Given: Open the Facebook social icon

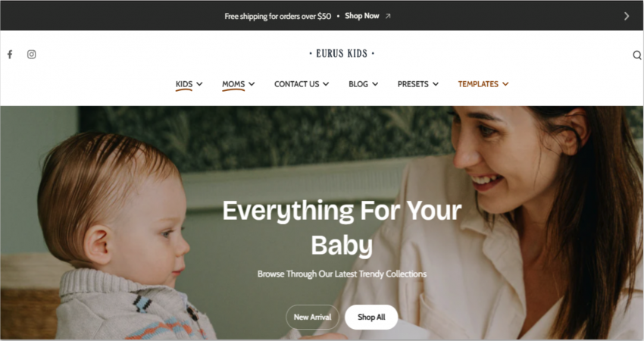Looking at the screenshot, I should pos(10,55).
